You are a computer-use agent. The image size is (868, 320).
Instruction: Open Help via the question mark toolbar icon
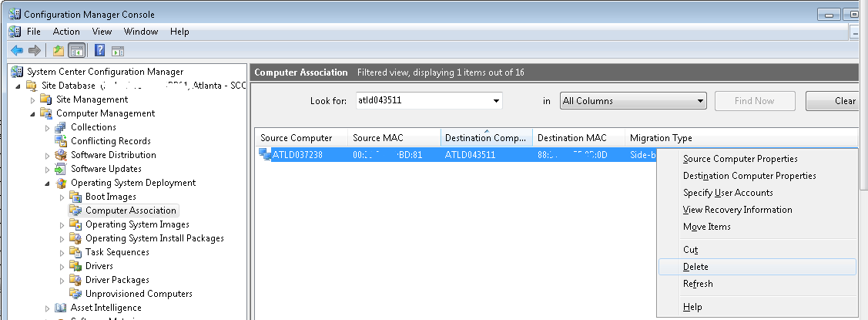99,50
